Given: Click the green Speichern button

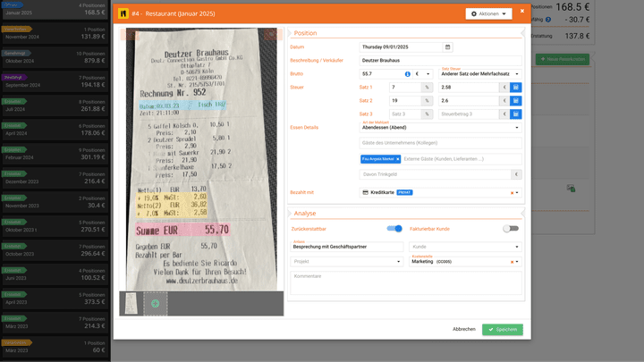Looking at the screenshot, I should 502,329.
